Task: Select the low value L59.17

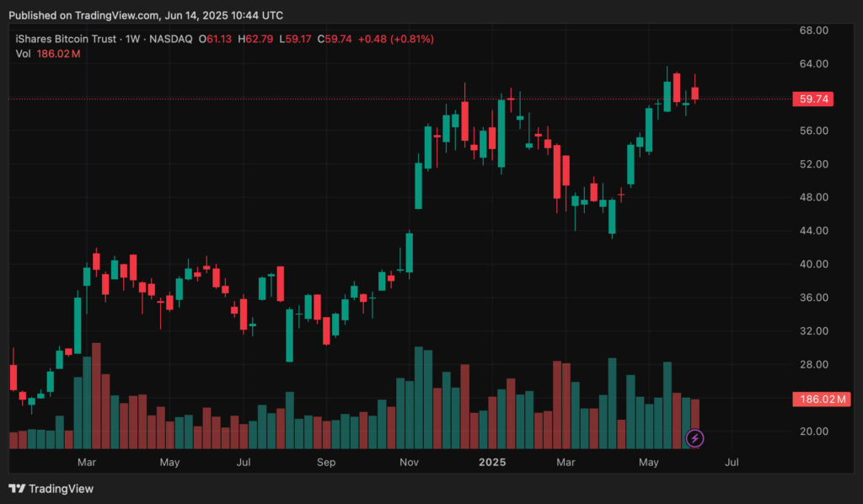Action: coord(296,39)
